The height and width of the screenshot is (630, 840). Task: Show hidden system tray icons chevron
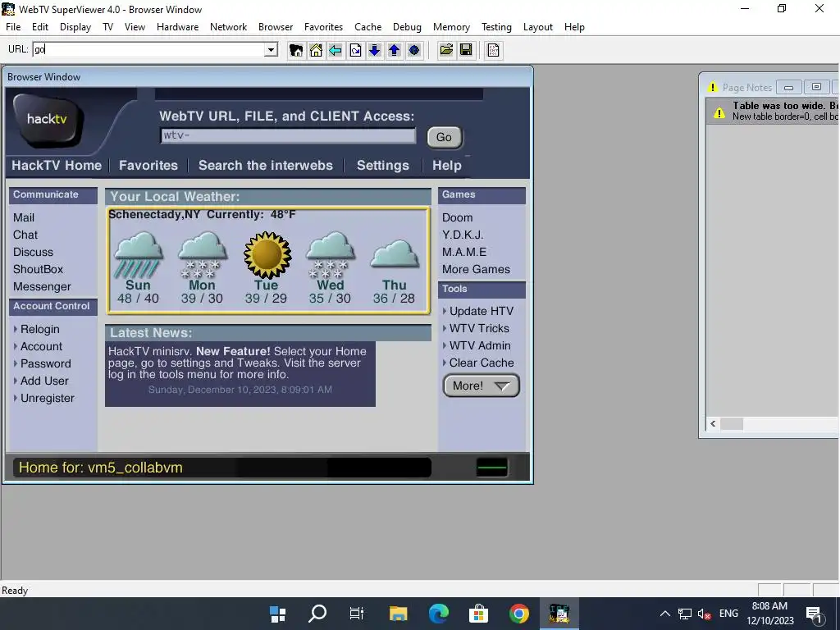[664, 614]
